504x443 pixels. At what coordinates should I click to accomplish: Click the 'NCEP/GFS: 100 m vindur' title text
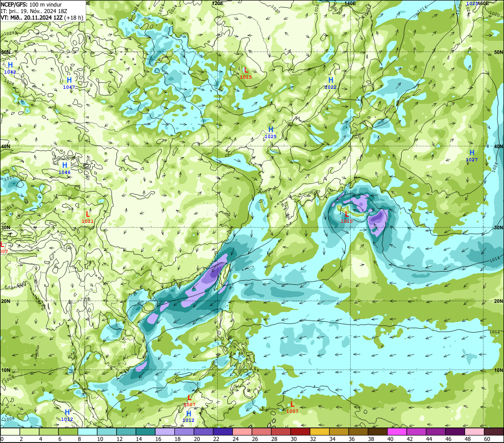pyautogui.click(x=31, y=5)
